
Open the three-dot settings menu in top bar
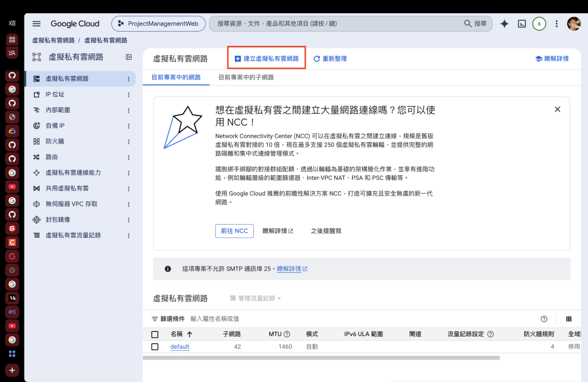(556, 24)
